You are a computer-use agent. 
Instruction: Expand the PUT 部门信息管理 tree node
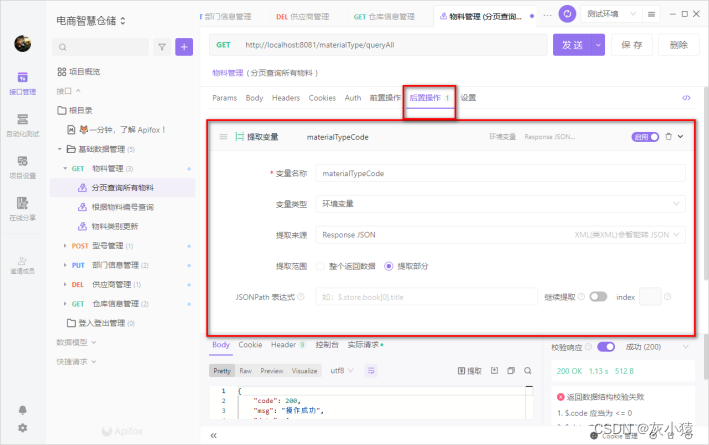pos(65,265)
